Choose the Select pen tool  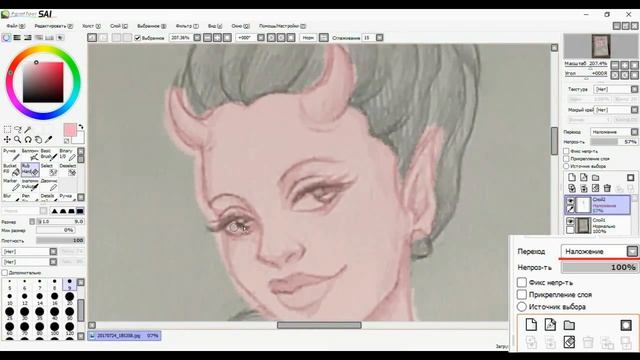click(x=49, y=169)
